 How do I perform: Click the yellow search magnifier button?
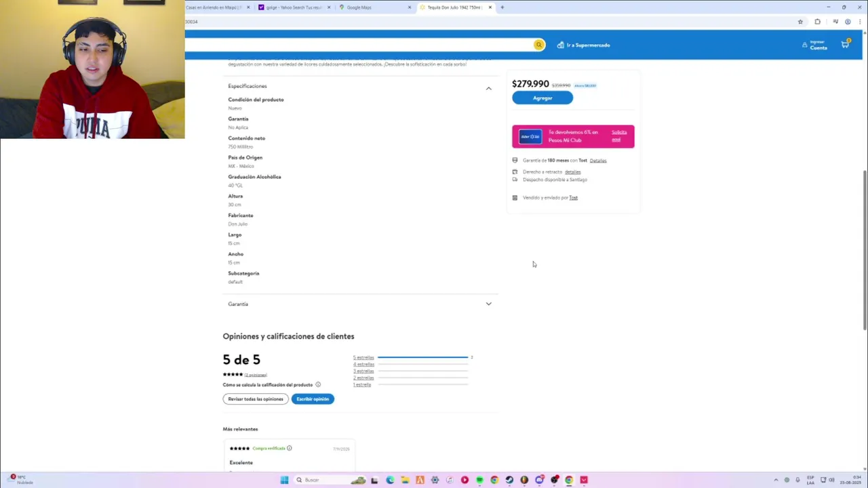(538, 45)
